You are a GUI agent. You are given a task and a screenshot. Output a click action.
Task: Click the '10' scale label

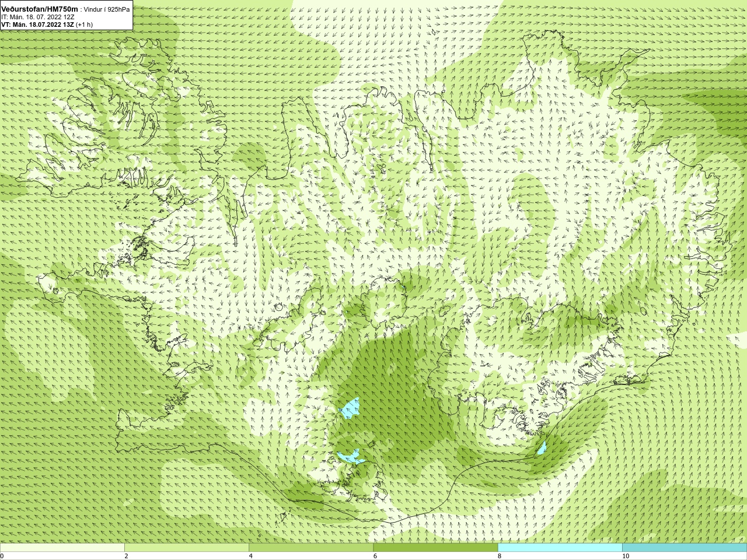[x=625, y=556]
